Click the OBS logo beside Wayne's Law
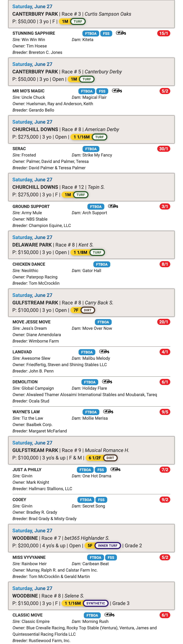 108,412
